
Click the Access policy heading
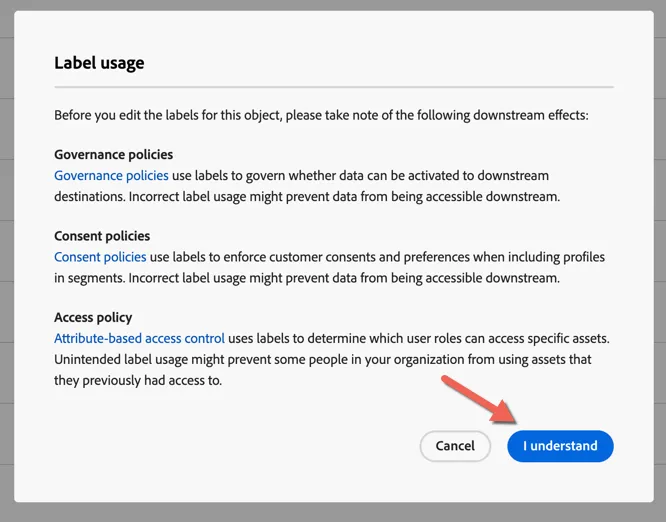tap(93, 317)
